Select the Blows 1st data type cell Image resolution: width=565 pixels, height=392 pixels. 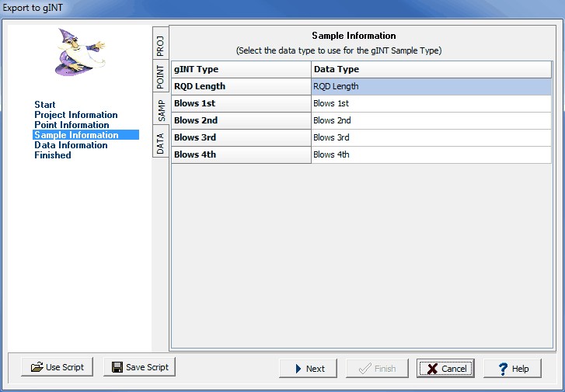[431, 103]
